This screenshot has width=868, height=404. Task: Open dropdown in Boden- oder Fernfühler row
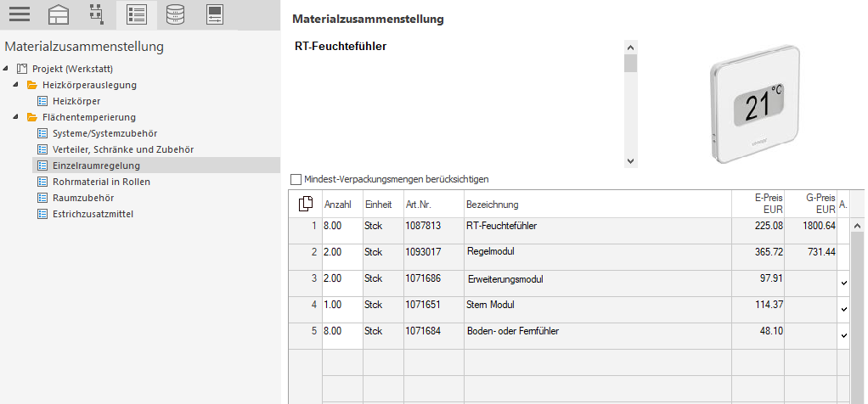[843, 335]
